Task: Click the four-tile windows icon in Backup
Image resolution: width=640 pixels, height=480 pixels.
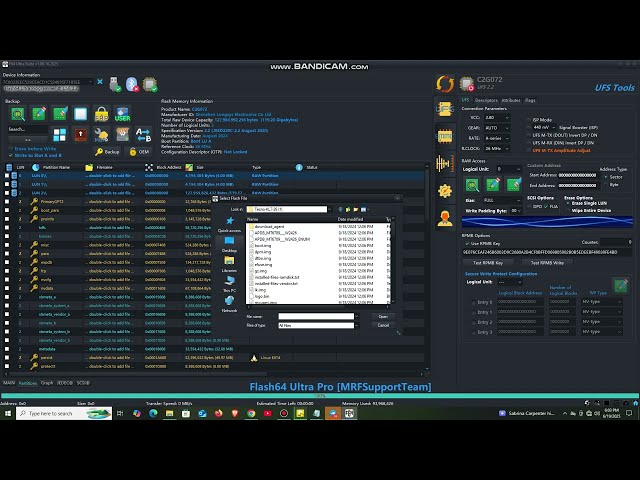Action: pyautogui.click(x=60, y=134)
